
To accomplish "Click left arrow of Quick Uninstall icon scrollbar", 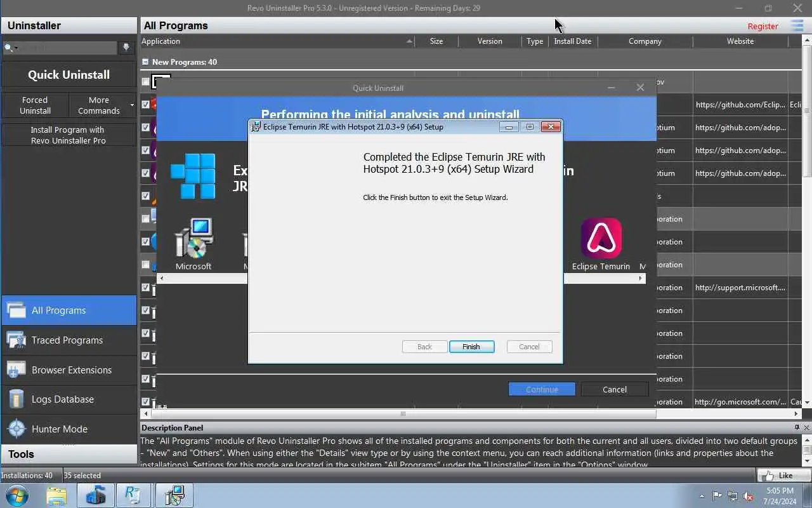I will click(161, 278).
